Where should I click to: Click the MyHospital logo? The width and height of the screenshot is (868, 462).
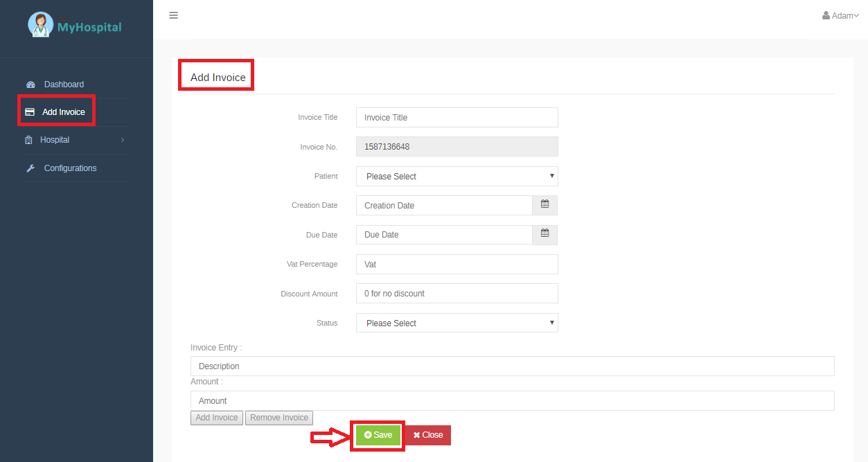75,26
